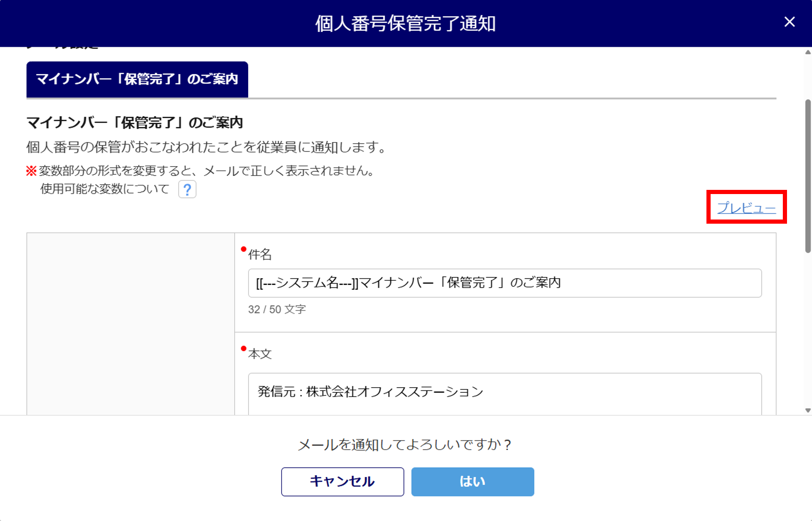812x521 pixels.
Task: Click the メールを通知してよろしいですか？ message
Action: click(406, 445)
